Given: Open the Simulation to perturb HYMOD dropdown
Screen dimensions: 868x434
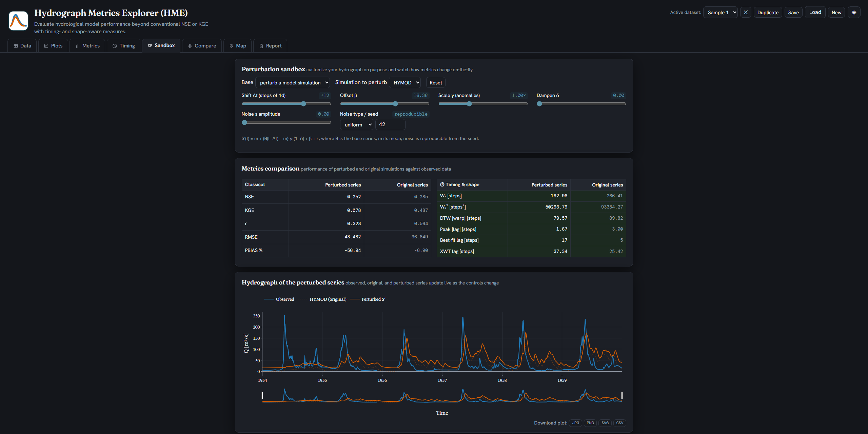Looking at the screenshot, I should (405, 83).
